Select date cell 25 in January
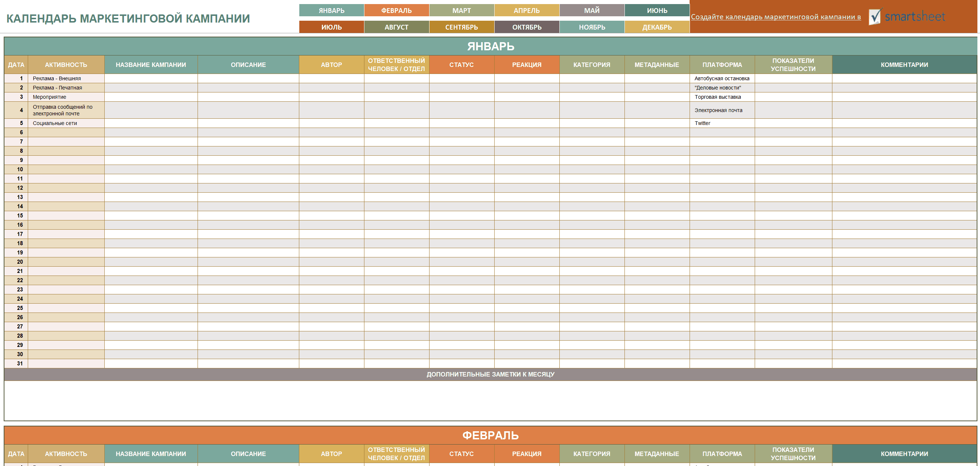This screenshot has height=466, width=980. 16,308
